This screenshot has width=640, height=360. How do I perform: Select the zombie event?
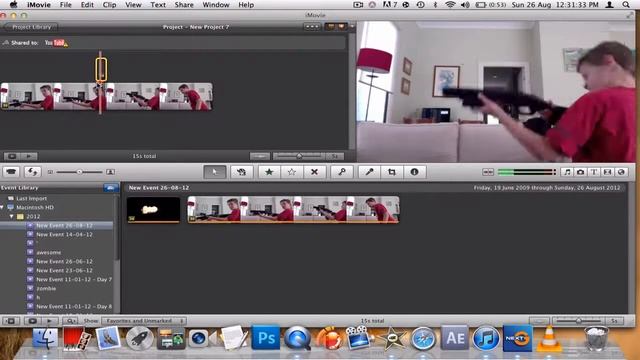(x=46, y=288)
